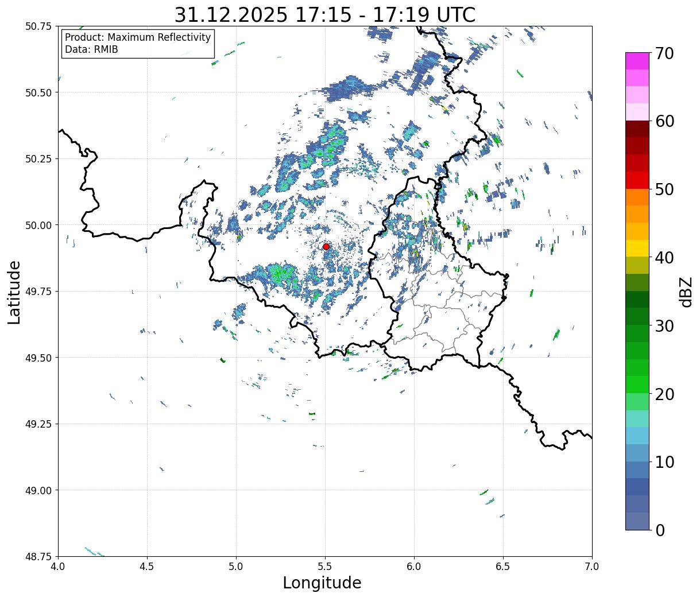Click the latitude tick label 49.75
Screen dimensions: 700x597
click(x=38, y=292)
